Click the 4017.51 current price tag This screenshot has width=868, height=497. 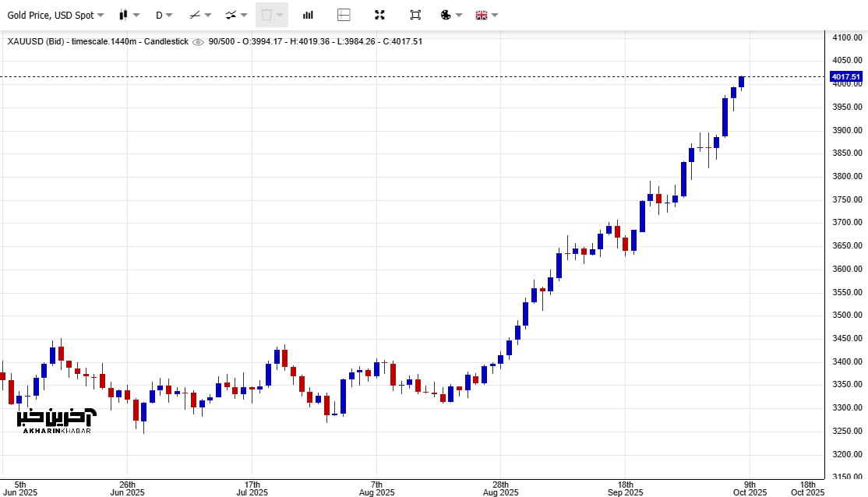tap(846, 77)
